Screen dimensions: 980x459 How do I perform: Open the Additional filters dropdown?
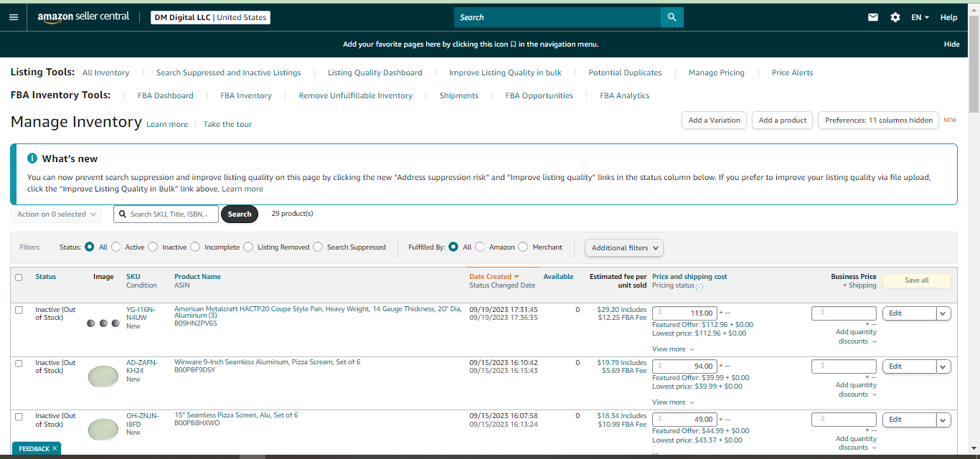coord(624,247)
